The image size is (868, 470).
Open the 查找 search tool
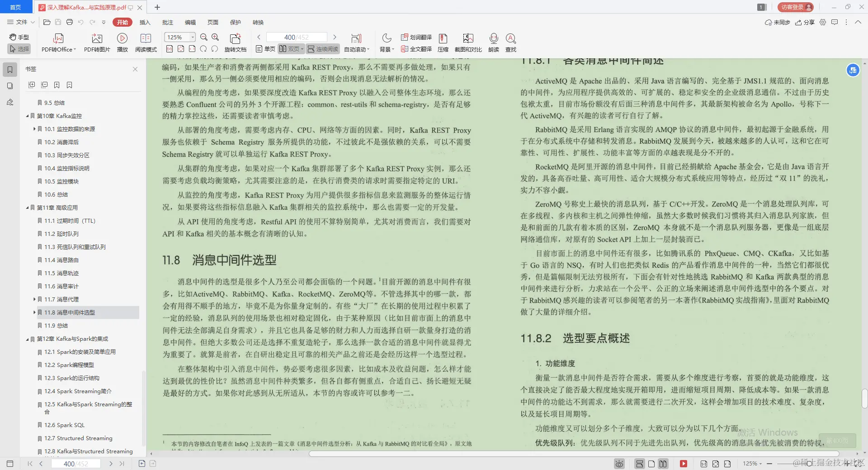pos(510,43)
